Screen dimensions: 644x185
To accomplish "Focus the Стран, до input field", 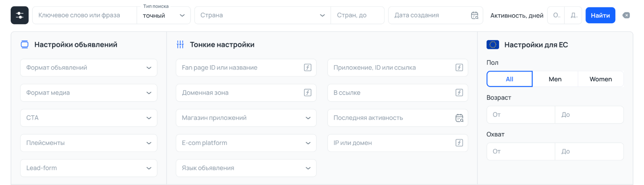I will coord(358,15).
